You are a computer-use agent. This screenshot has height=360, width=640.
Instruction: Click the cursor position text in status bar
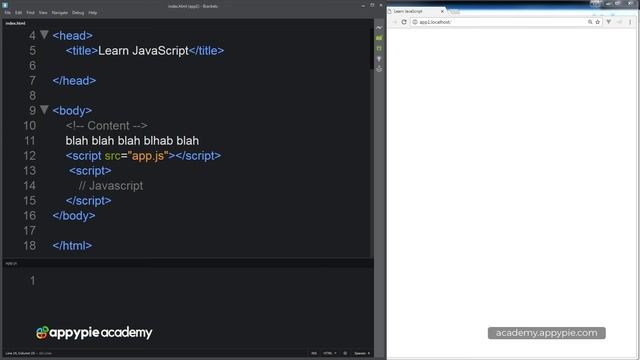click(x=20, y=353)
